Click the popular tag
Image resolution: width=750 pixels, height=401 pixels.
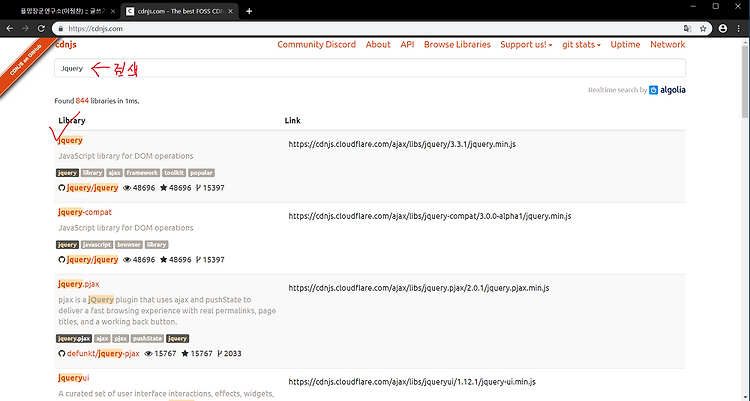201,173
